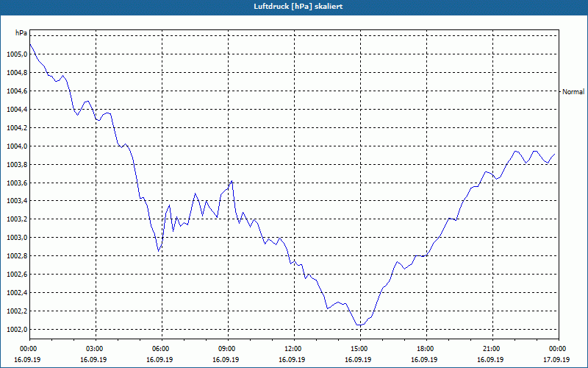Select the 18:00 time label
The image size is (588, 368).
[426, 348]
